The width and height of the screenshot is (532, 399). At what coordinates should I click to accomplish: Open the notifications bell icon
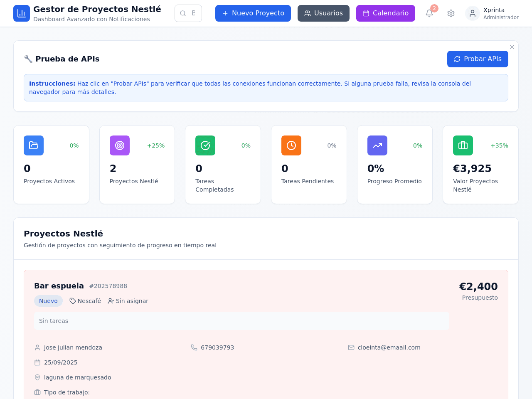click(x=429, y=13)
